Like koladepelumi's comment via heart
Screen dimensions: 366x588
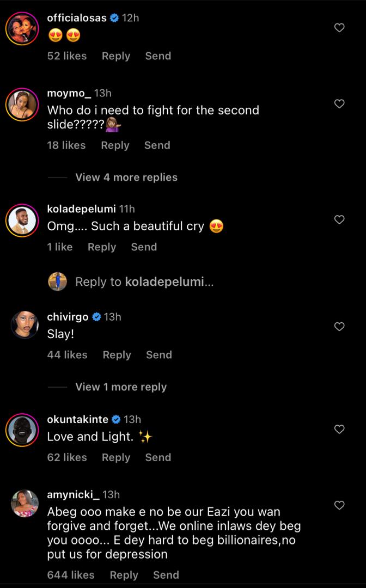click(x=339, y=219)
